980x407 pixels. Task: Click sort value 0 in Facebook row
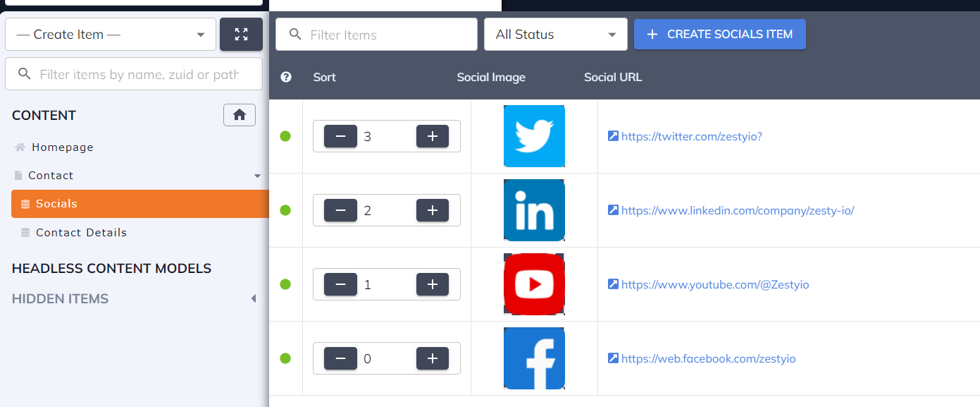pos(368,358)
